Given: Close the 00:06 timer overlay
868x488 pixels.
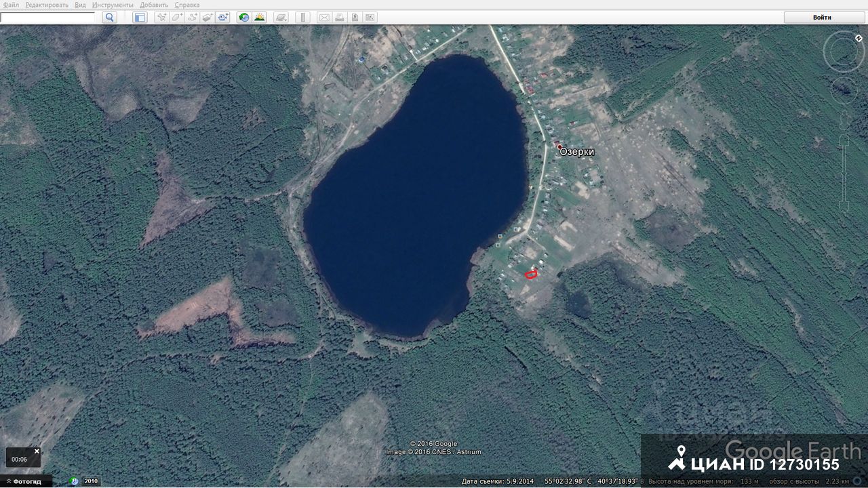Looking at the screenshot, I should [37, 451].
